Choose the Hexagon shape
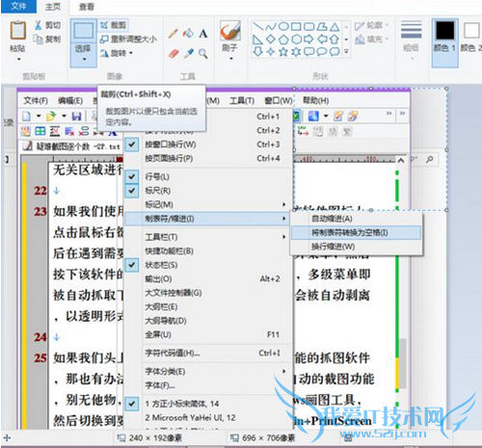This screenshot has width=482, height=448. click(296, 40)
